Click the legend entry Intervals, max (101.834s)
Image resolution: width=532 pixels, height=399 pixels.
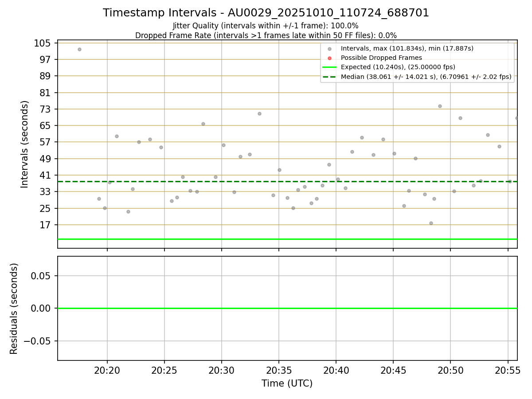click(x=407, y=48)
